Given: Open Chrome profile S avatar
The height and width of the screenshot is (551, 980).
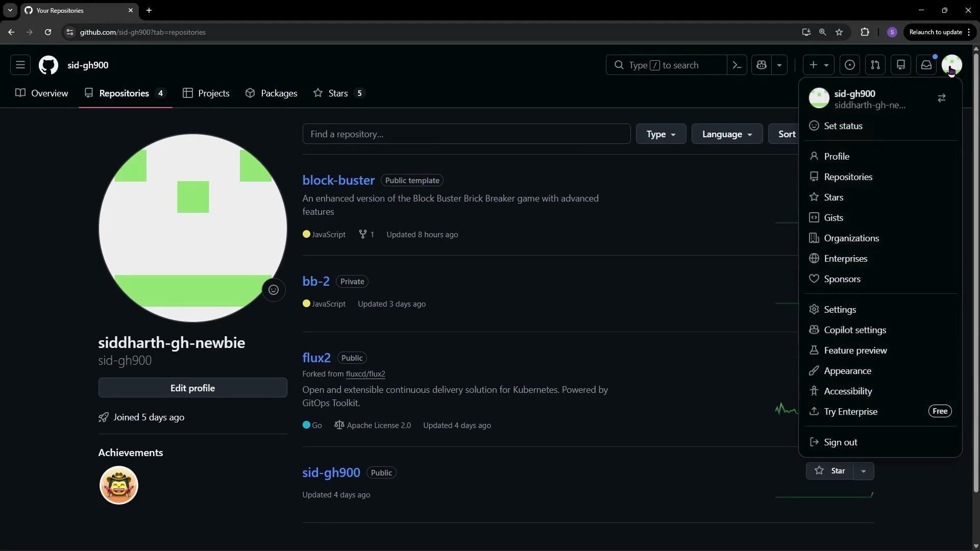Looking at the screenshot, I should coord(892,32).
